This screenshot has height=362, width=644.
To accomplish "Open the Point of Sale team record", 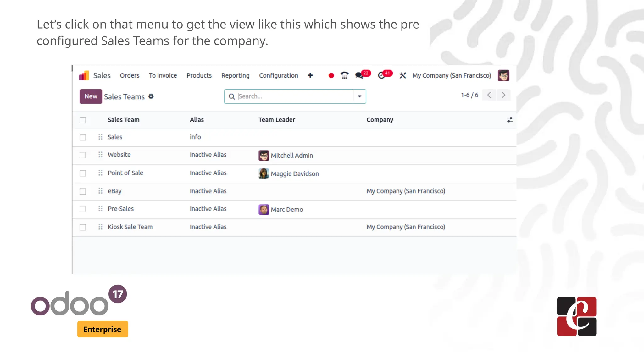I will pyautogui.click(x=125, y=173).
